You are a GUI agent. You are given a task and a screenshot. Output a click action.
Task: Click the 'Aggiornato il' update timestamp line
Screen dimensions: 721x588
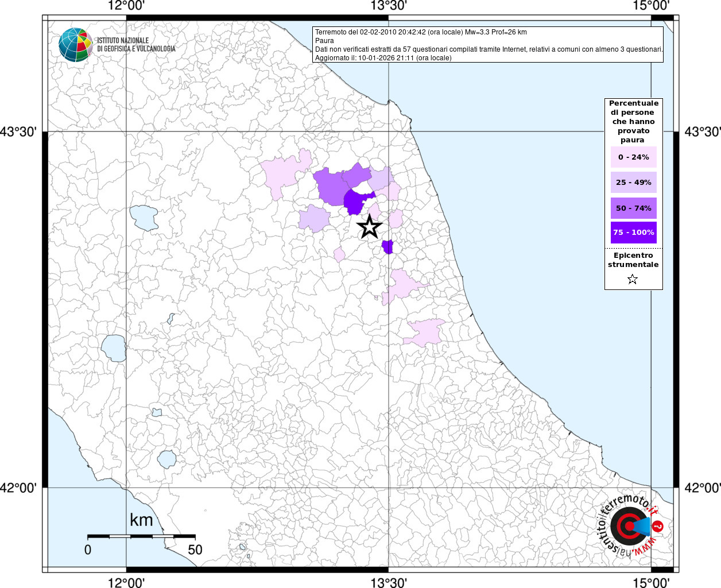(x=383, y=58)
